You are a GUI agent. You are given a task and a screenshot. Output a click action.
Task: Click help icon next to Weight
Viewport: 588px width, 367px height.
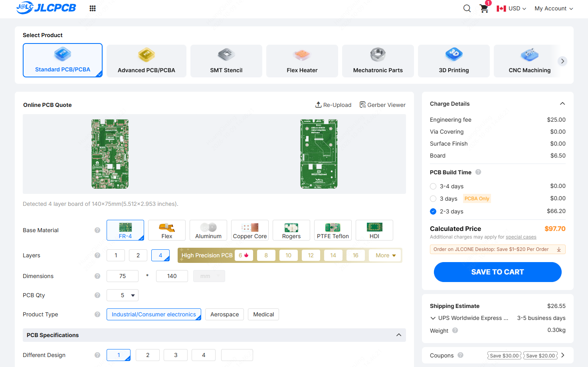(455, 330)
